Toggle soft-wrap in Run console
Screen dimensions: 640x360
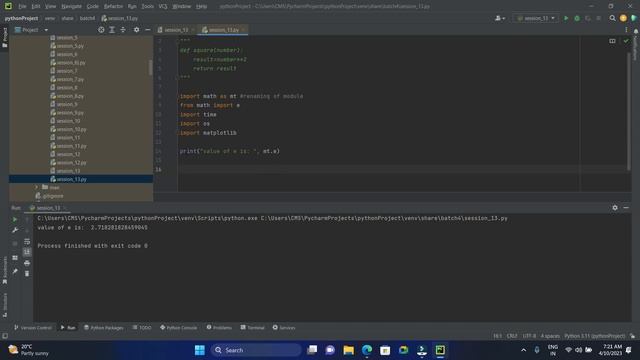click(27, 242)
